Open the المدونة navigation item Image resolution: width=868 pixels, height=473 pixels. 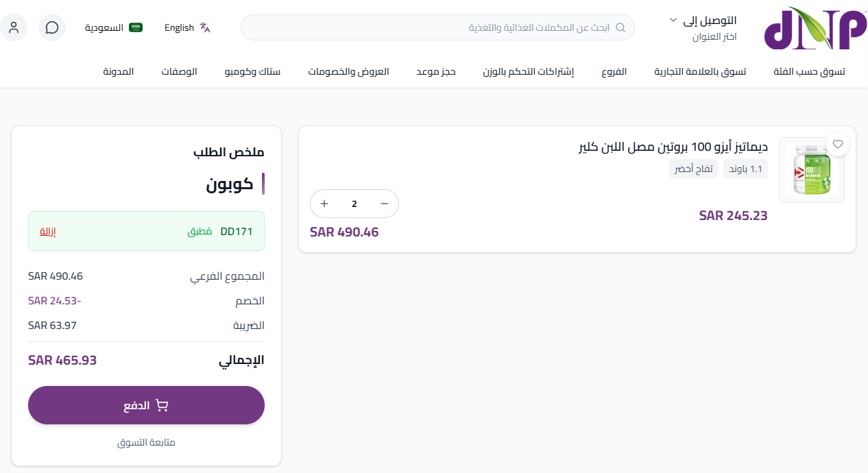tap(119, 71)
